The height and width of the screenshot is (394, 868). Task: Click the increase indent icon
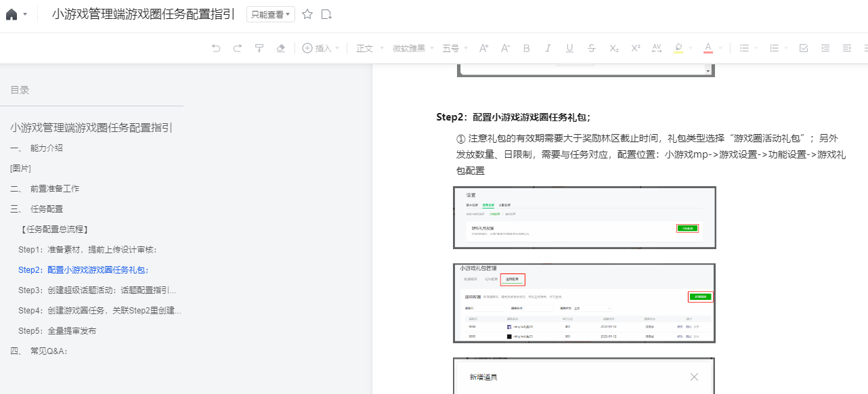point(847,48)
